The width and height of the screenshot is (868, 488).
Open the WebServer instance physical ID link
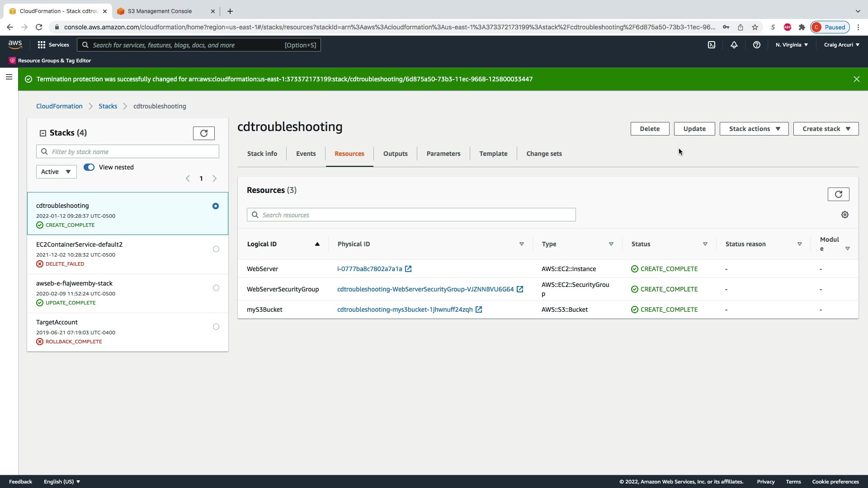click(370, 269)
